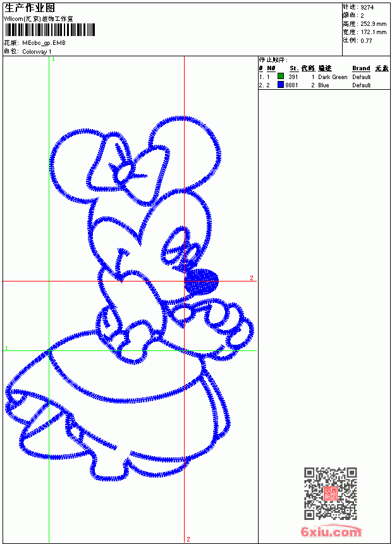The image size is (392, 544).
Task: Click the QR code image
Action: point(331,493)
